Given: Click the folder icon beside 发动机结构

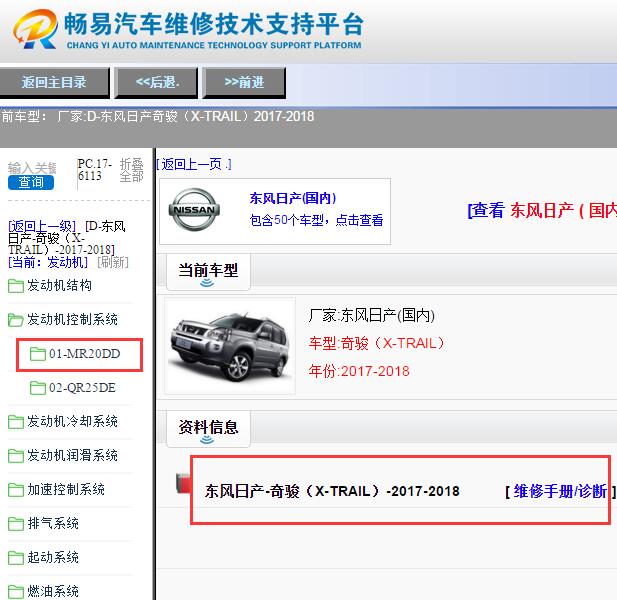Looking at the screenshot, I should coord(16,286).
